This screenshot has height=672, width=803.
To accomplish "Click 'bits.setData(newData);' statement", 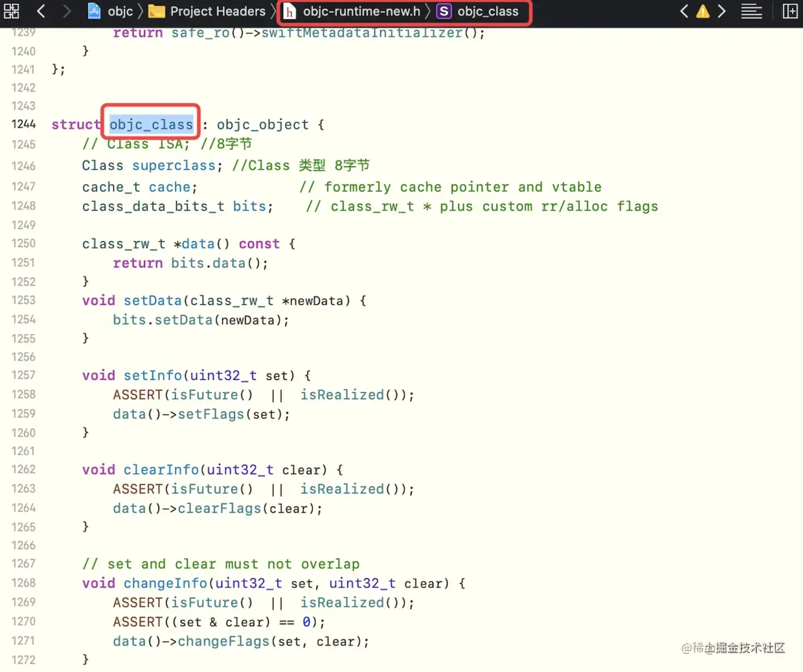I will [x=201, y=320].
